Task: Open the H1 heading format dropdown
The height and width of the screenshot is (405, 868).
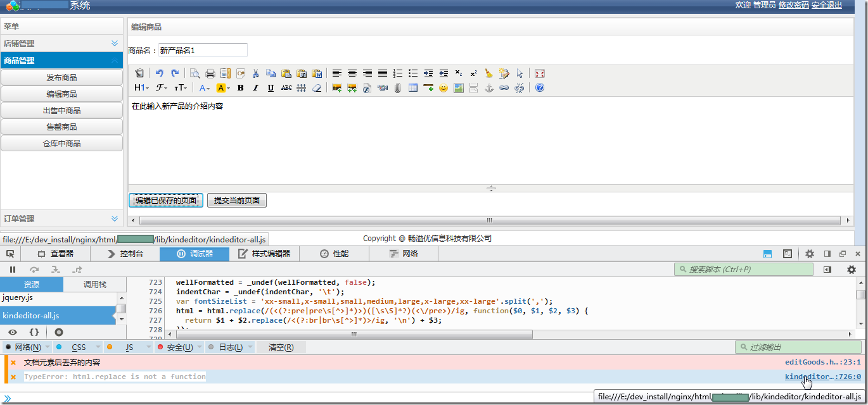Action: 141,88
